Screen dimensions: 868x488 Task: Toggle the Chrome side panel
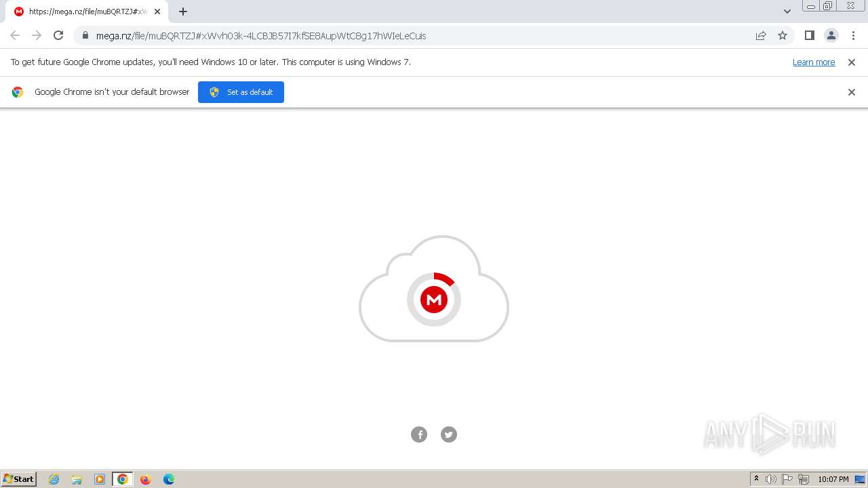tap(809, 35)
